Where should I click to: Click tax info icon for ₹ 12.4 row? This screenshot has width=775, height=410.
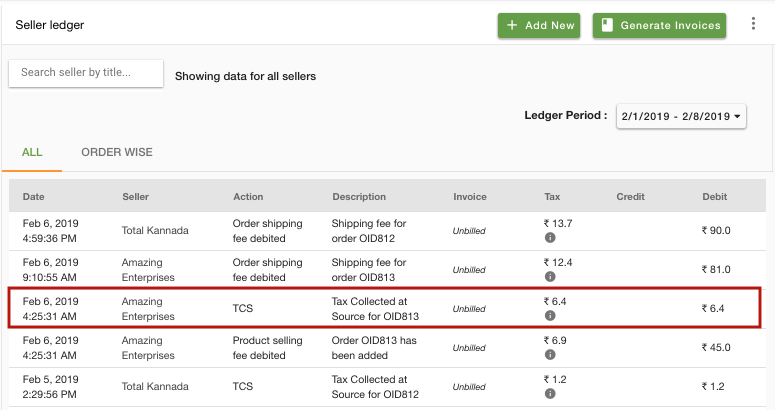(550, 277)
